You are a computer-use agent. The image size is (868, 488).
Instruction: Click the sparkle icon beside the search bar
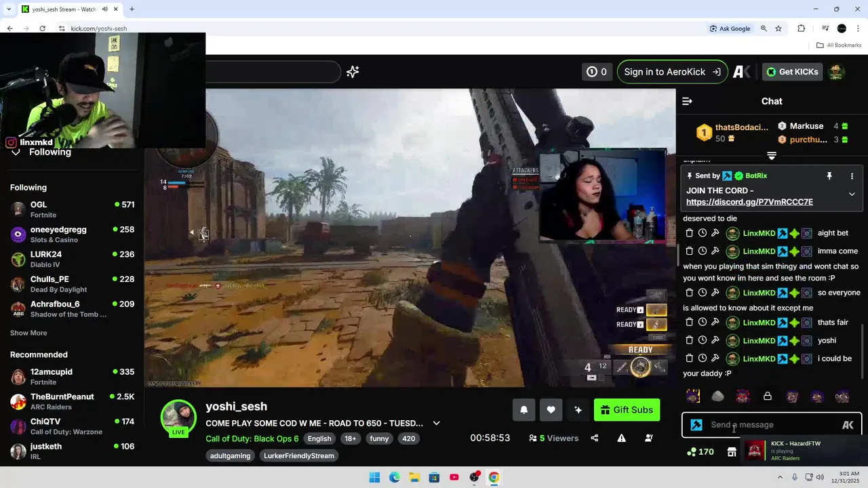[x=353, y=72]
